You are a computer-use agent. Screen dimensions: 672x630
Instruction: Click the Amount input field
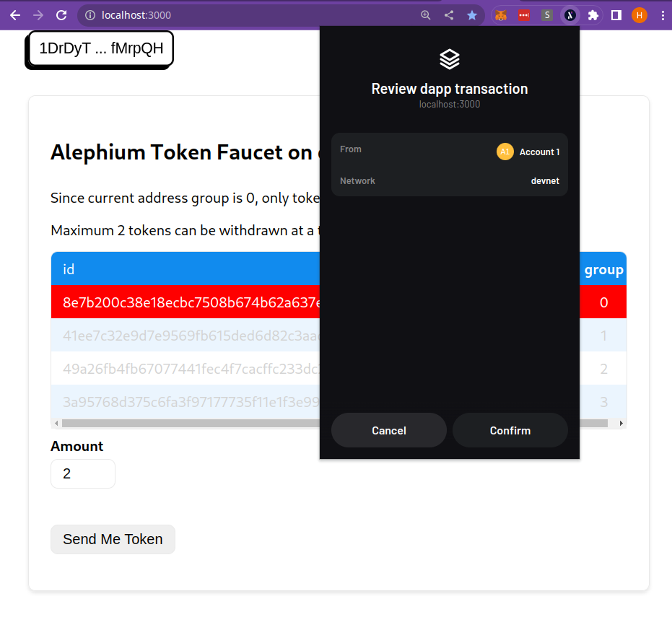[x=83, y=473]
